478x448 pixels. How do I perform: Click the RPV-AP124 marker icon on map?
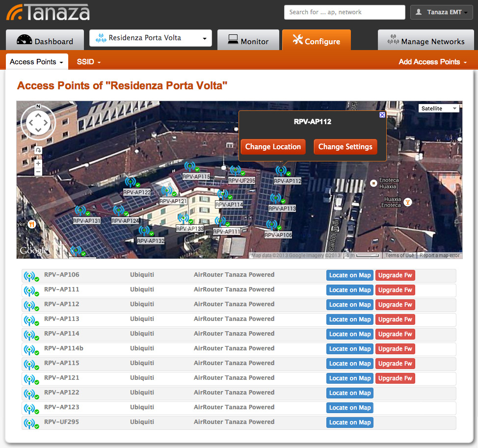120,211
